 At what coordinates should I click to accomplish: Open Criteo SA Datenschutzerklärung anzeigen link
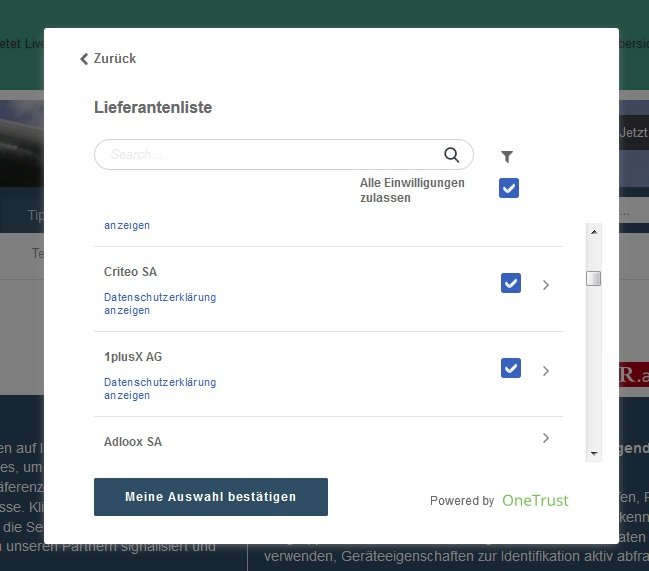click(x=160, y=304)
